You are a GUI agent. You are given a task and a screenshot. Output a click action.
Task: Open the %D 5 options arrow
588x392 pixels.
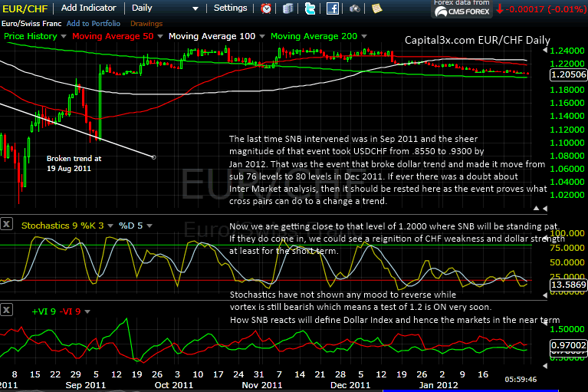tap(149, 226)
